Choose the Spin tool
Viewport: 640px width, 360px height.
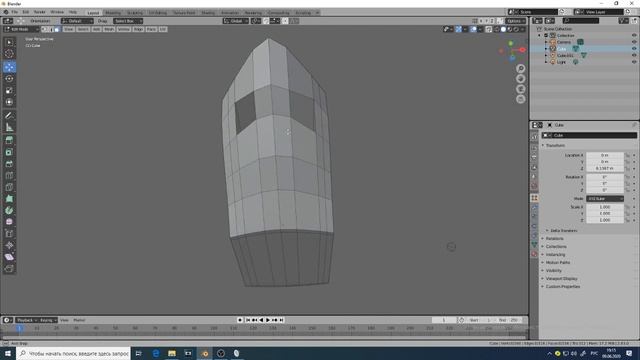click(9, 210)
